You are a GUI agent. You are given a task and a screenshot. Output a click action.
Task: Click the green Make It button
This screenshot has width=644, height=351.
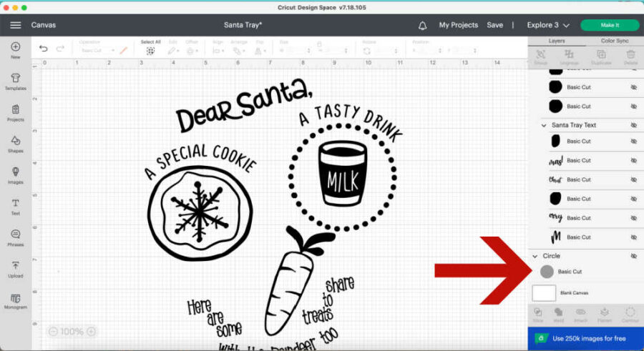(610, 25)
